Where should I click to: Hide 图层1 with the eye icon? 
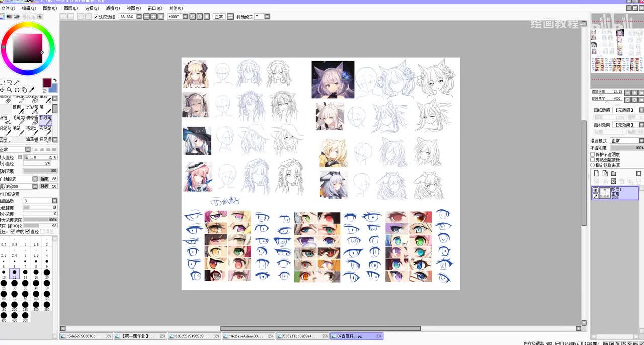595,190
